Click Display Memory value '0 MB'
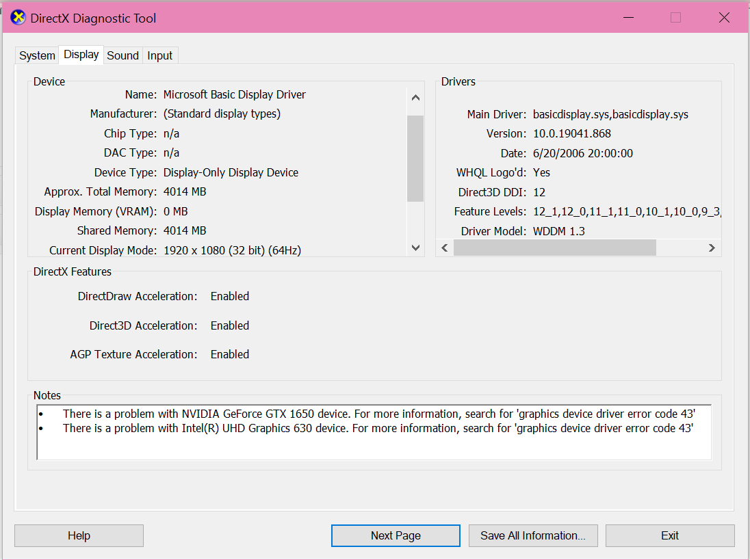This screenshot has height=560, width=750. [176, 211]
